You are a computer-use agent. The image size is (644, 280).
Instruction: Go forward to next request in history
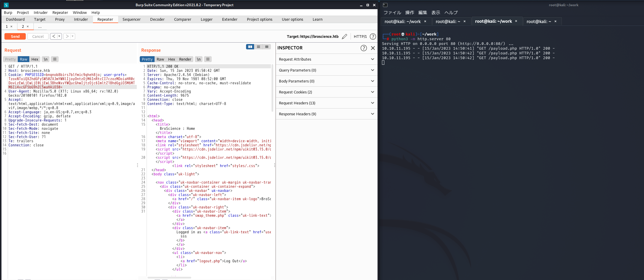[x=67, y=36]
